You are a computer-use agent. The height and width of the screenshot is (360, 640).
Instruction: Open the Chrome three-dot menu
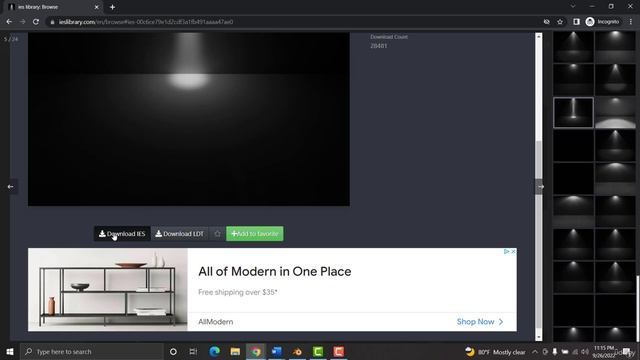(x=631, y=22)
